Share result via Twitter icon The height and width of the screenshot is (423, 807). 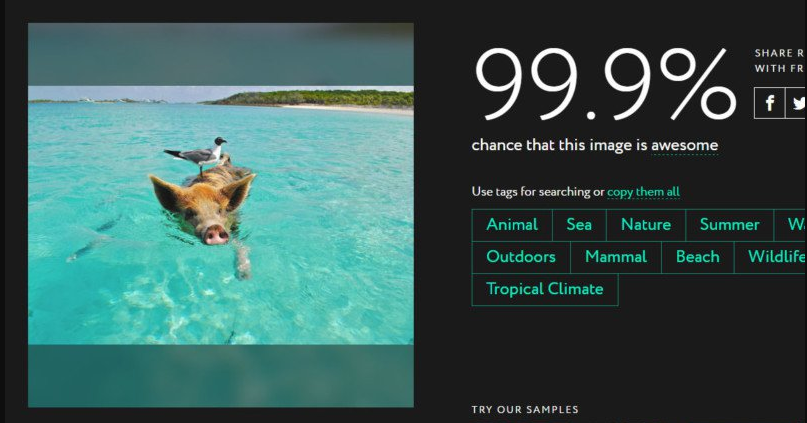click(x=796, y=103)
